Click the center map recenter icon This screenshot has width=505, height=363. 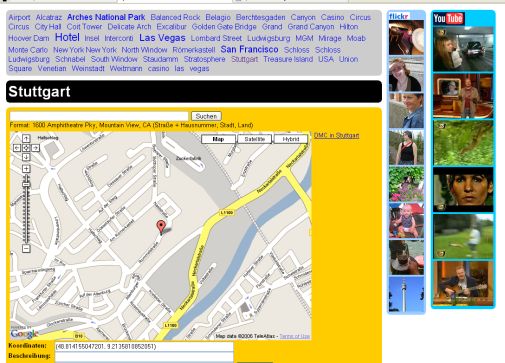click(26, 148)
